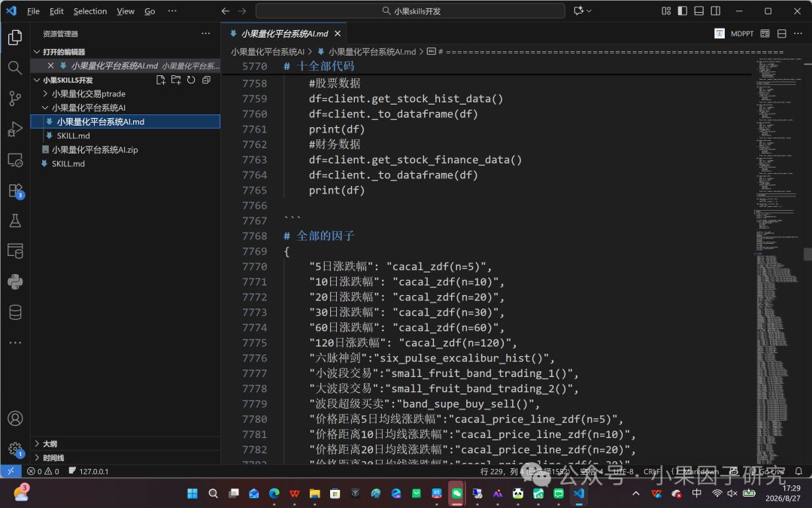This screenshot has width=812, height=508.
Task: Open the Extensions view with badge 3
Action: pos(15,190)
